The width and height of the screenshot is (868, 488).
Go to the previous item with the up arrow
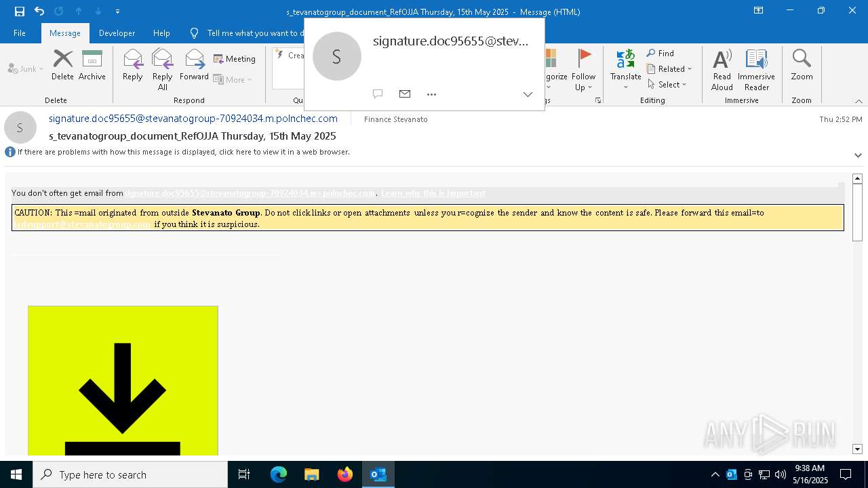click(x=79, y=11)
